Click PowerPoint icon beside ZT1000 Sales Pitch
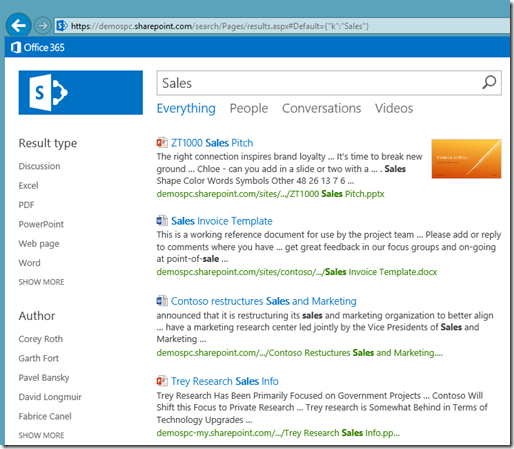Image resolution: width=514 pixels, height=449 pixels. tap(162, 143)
